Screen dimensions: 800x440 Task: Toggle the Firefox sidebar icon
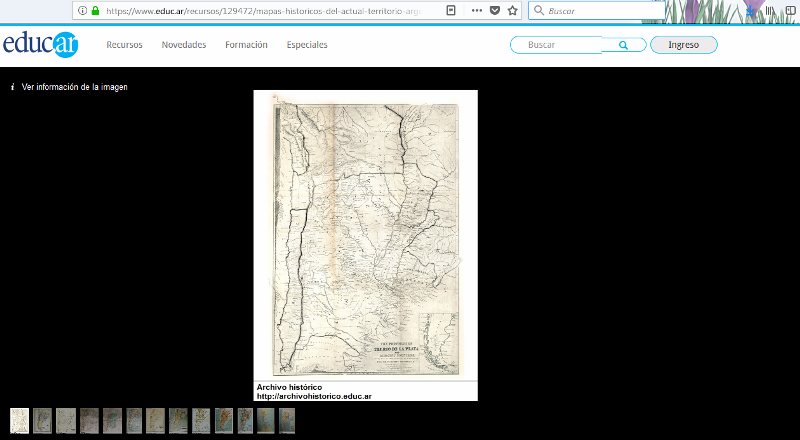(x=790, y=11)
